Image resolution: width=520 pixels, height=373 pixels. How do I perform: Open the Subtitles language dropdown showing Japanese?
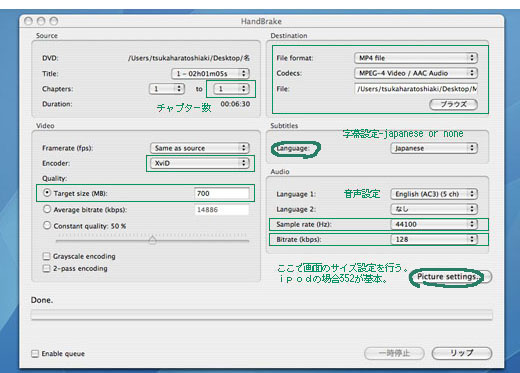(434, 148)
